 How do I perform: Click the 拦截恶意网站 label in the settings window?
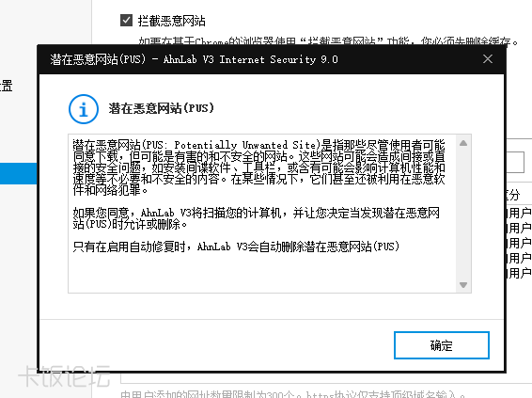coord(171,21)
